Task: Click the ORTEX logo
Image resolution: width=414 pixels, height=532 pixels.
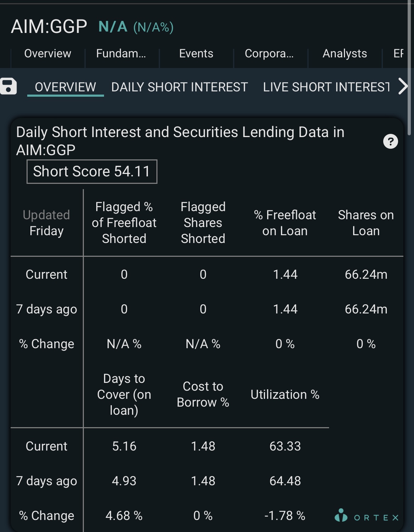Action: point(367,516)
